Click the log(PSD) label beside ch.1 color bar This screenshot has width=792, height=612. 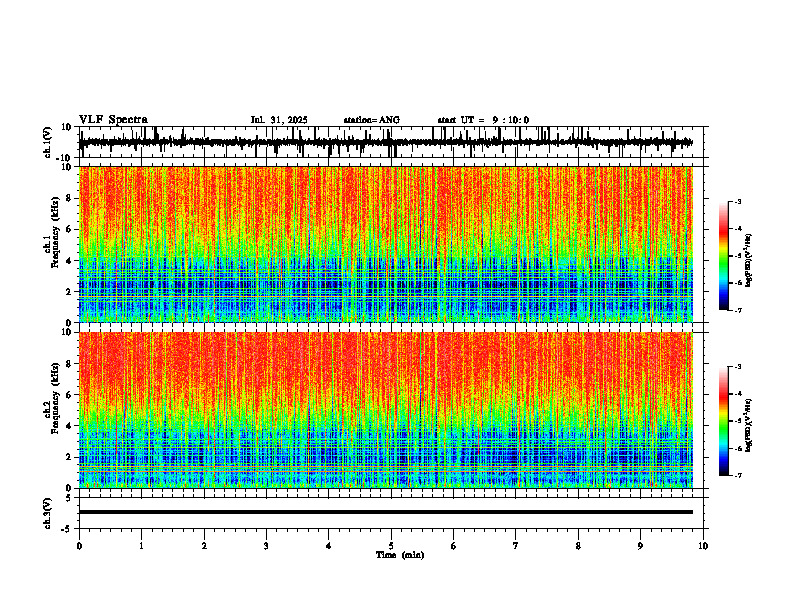(749, 261)
